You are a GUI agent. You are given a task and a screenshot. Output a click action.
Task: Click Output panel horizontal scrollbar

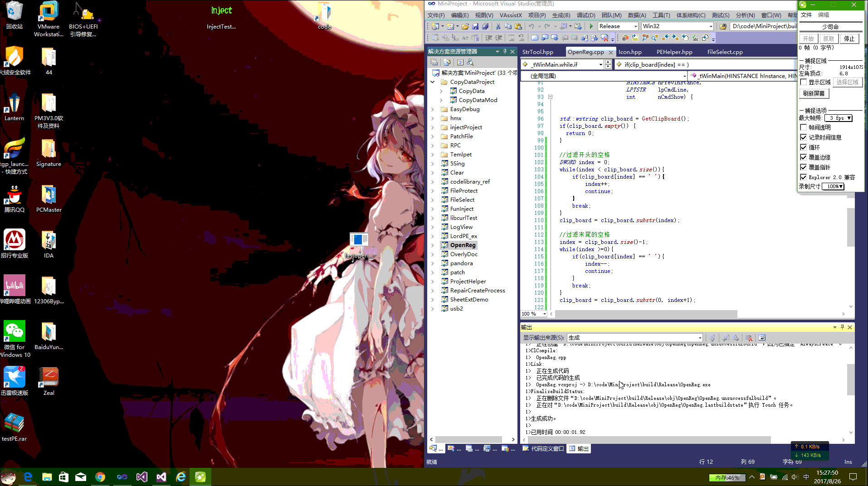pos(649,440)
